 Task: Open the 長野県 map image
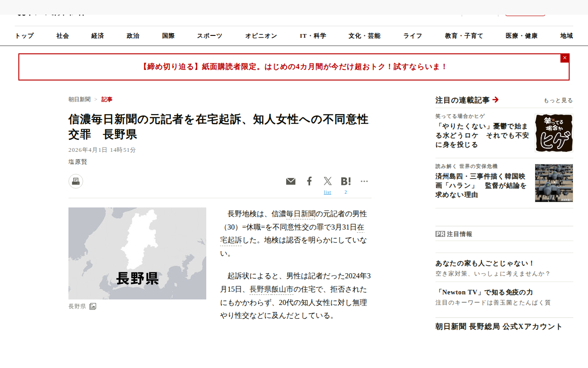137,253
